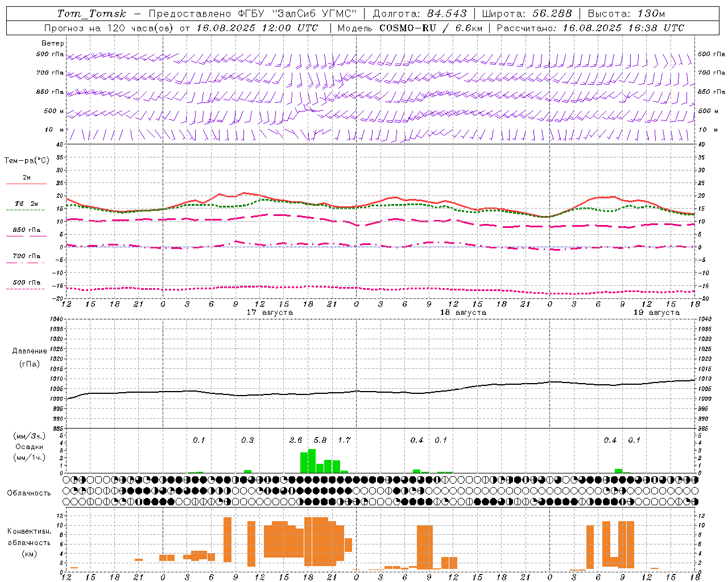Click the "Долгота: 84.543" longitude value
This screenshot has height=582, width=728.
point(419,14)
